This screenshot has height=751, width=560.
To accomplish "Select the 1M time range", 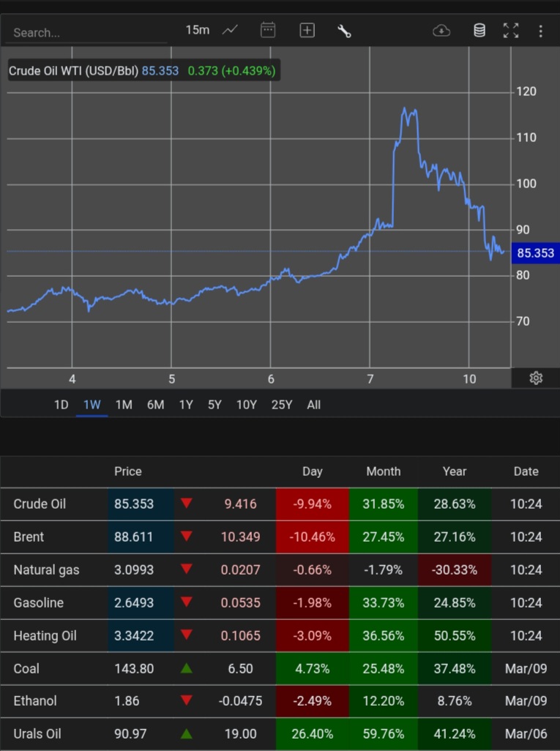I will (124, 406).
